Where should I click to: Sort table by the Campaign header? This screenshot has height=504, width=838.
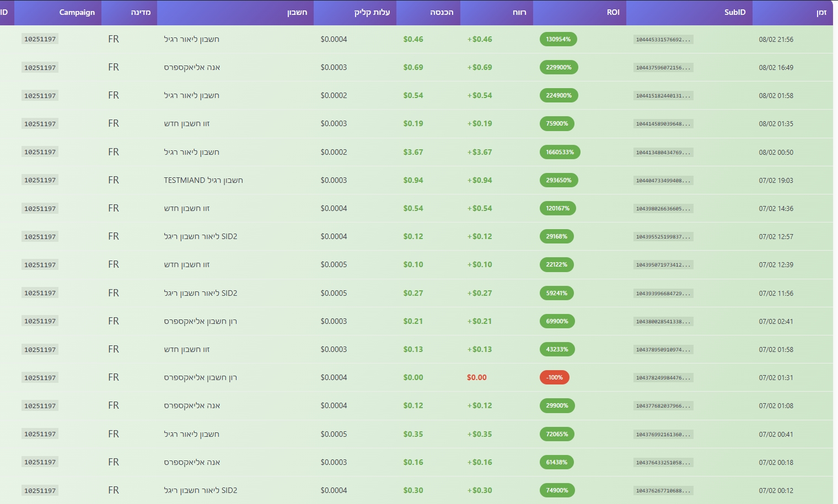pyautogui.click(x=77, y=12)
